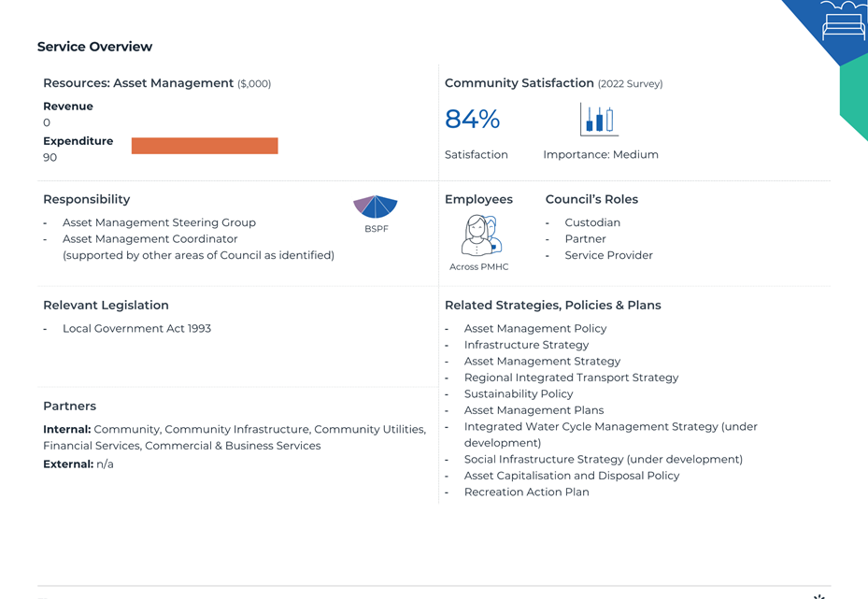868x599 pixels.
Task: Select Recreation Action Plan entry
Action: (526, 492)
